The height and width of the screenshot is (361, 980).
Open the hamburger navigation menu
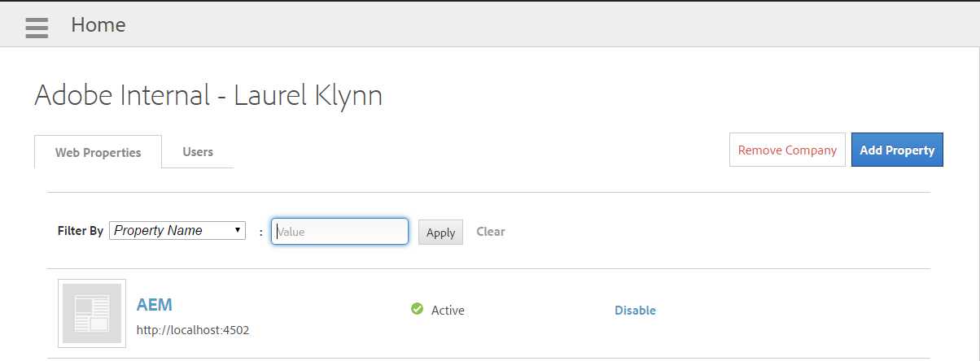(x=37, y=27)
